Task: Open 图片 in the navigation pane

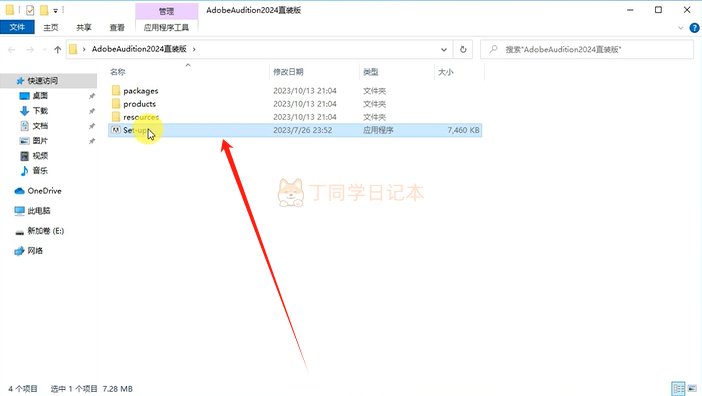Action: click(40, 141)
